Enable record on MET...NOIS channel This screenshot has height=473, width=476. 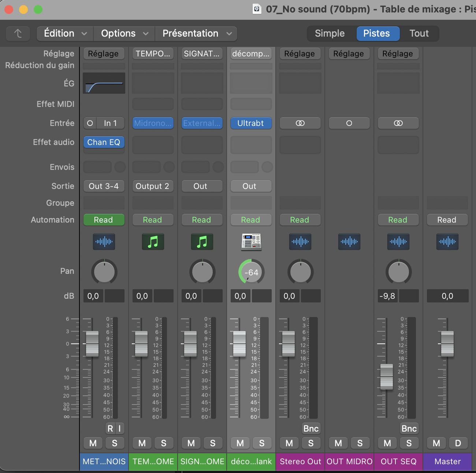tap(110, 428)
